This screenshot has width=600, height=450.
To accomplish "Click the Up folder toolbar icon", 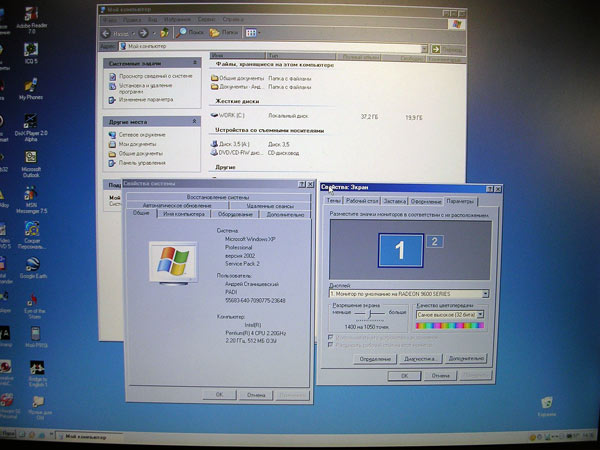I will coord(165,33).
